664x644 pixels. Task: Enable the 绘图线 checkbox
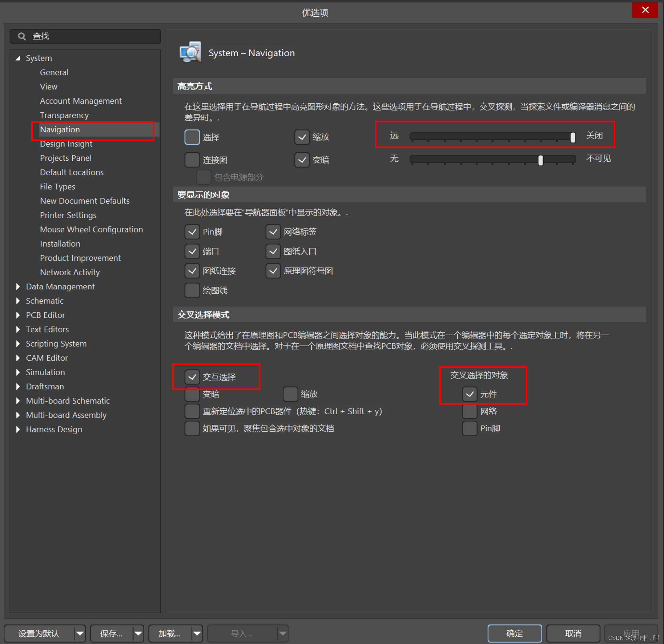(x=192, y=290)
